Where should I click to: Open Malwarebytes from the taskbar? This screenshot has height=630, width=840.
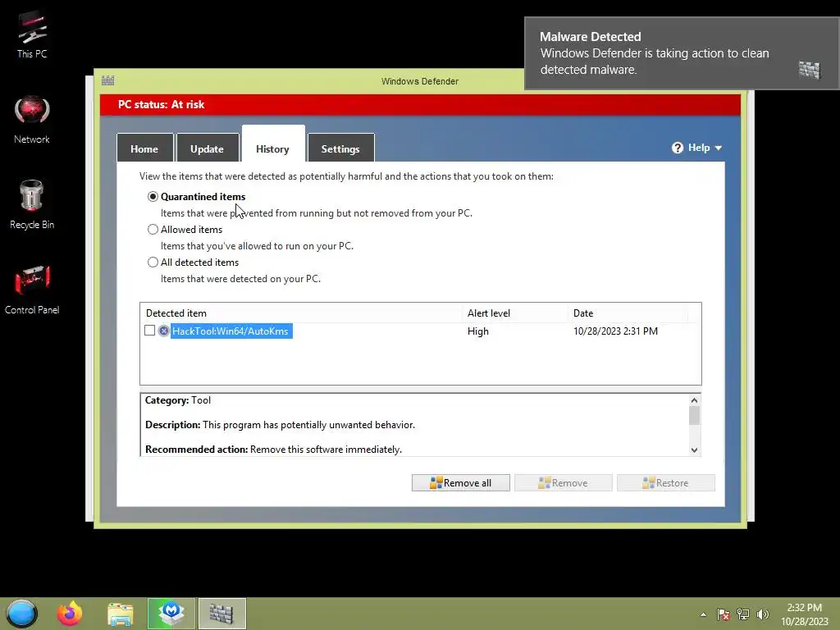coord(171,614)
